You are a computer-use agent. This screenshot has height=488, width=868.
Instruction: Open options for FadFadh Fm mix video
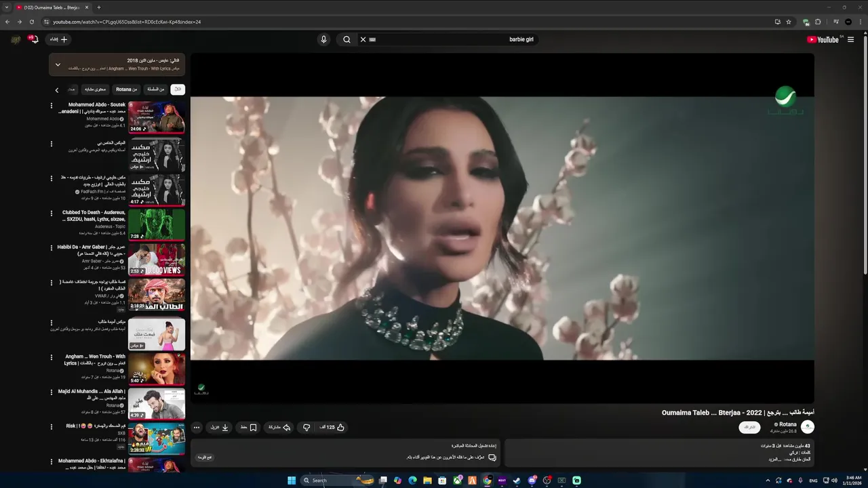(x=52, y=178)
